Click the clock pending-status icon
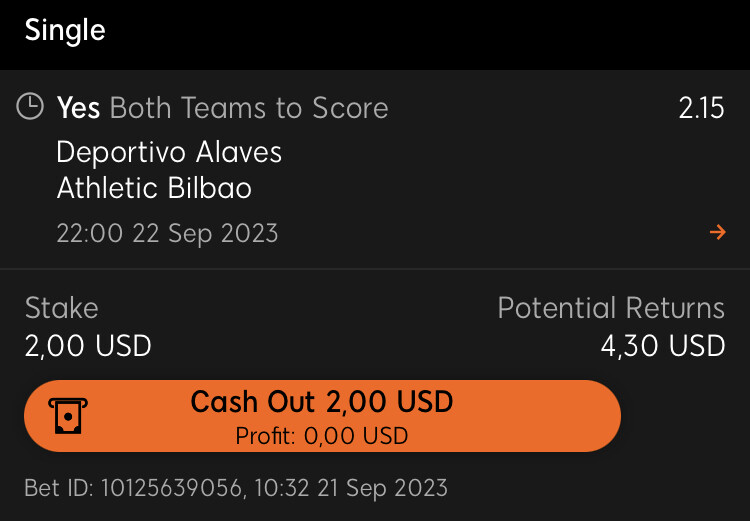Image resolution: width=750 pixels, height=521 pixels. tap(30, 106)
